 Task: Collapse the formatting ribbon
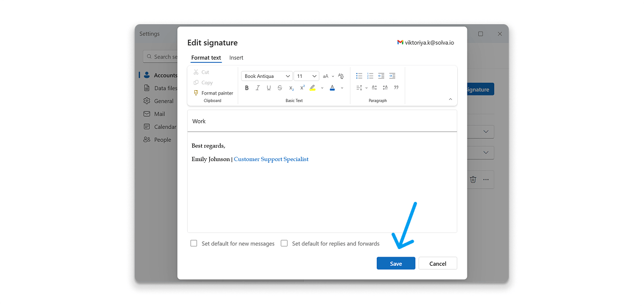point(450,99)
